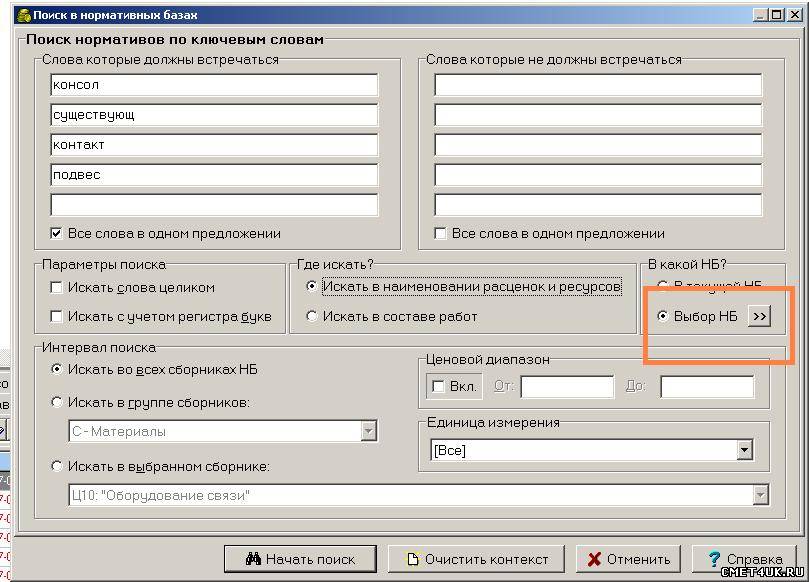This screenshot has width=809, height=582.
Task: Click the empty fifth required-word field
Action: point(214,205)
